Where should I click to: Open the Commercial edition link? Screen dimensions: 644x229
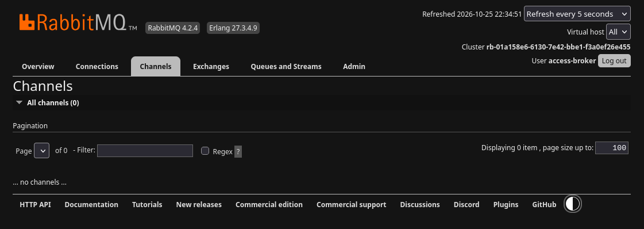pos(269,204)
